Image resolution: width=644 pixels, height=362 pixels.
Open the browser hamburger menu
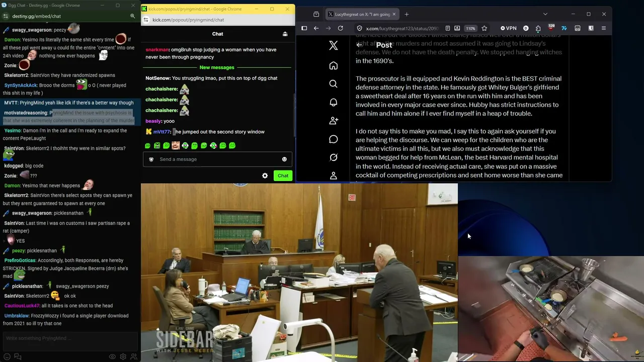coord(604,28)
